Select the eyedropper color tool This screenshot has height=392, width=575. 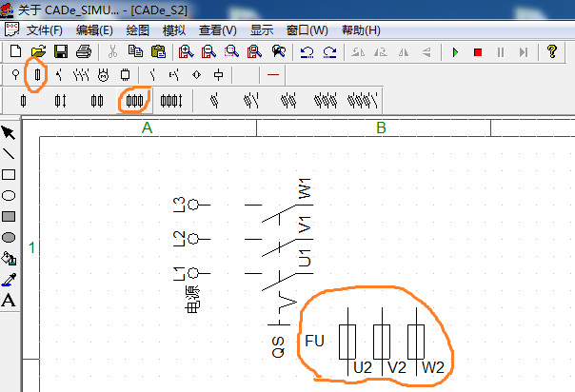point(9,280)
